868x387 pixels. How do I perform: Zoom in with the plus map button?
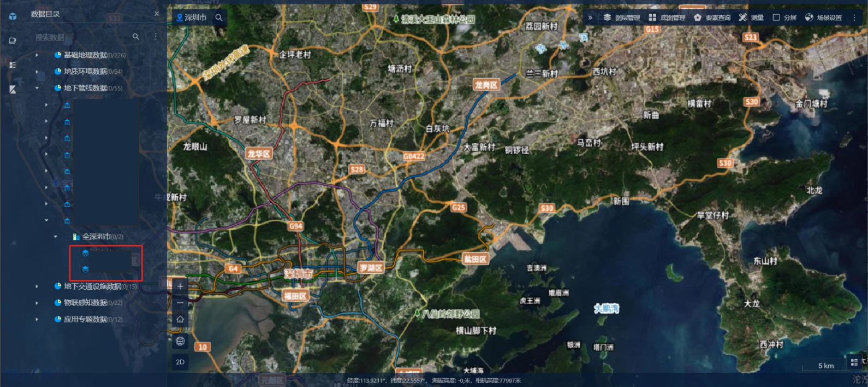tap(180, 286)
